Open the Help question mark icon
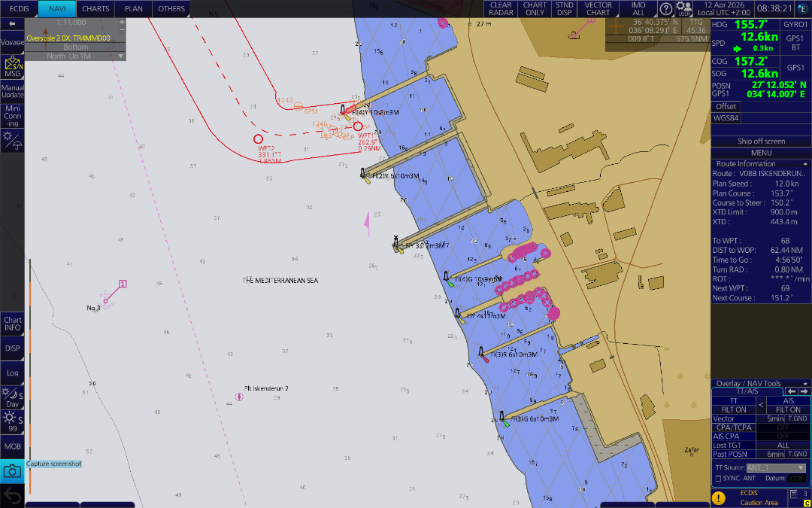 (666, 9)
